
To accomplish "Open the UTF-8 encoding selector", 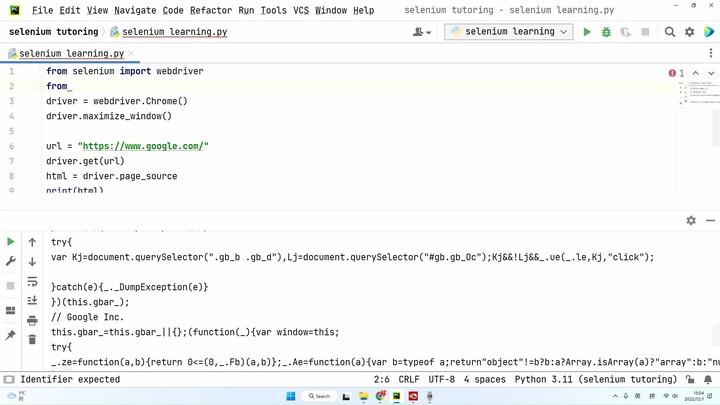I will tap(441, 380).
